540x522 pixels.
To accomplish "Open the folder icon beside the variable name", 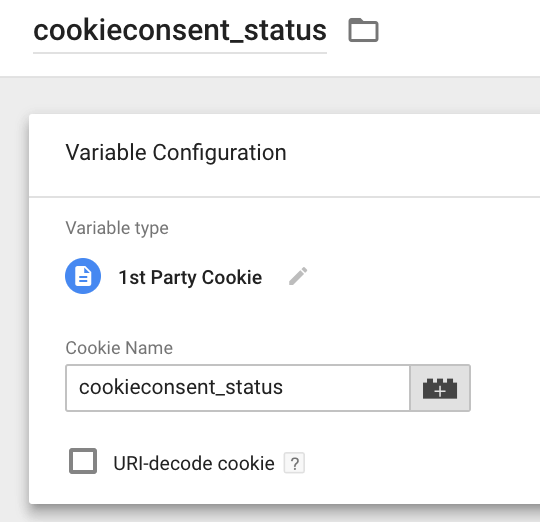I will pyautogui.click(x=363, y=30).
